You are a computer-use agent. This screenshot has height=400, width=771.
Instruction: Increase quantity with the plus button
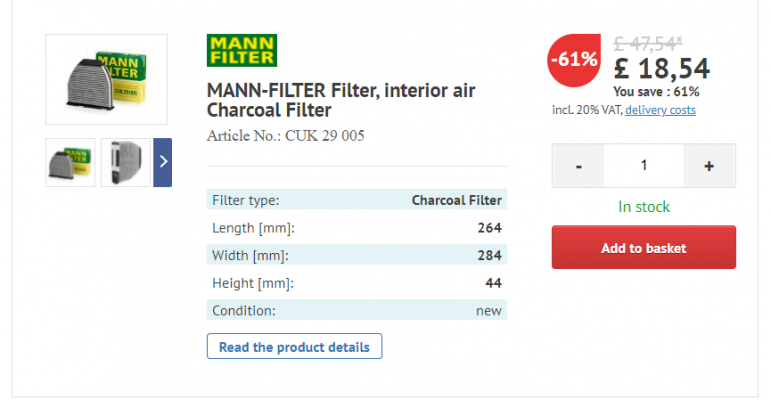[x=709, y=166]
